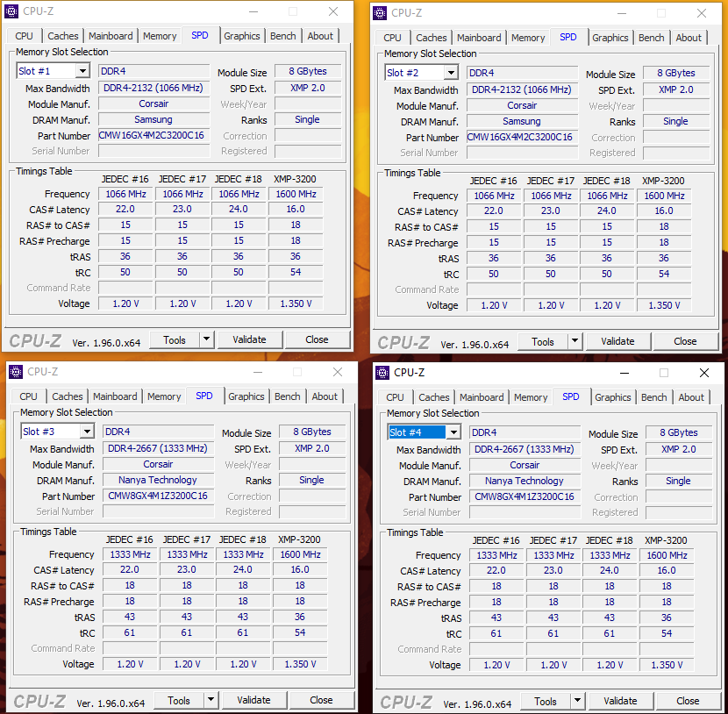Click the Tools button in Slot #1 window

(x=175, y=339)
